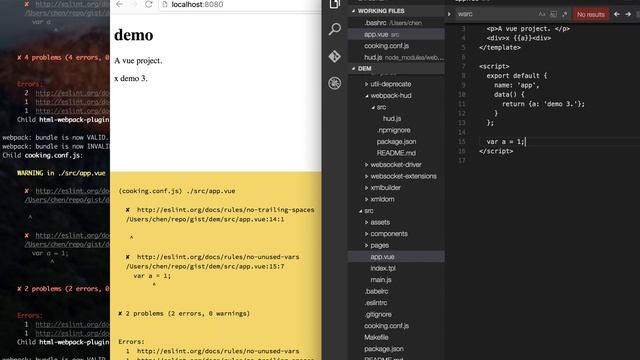Go to next find match arrow
The image size is (640, 360).
[x=628, y=14]
